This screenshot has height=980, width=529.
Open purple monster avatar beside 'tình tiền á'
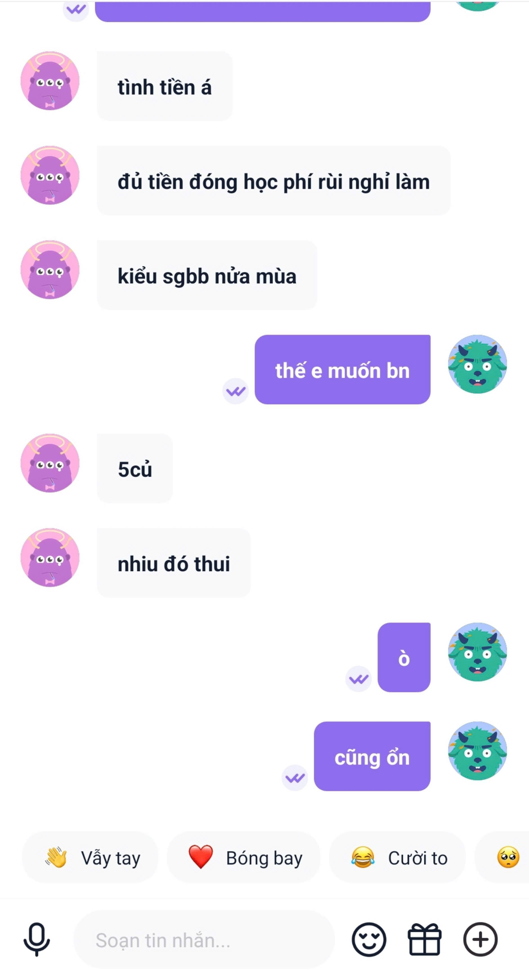coord(50,81)
